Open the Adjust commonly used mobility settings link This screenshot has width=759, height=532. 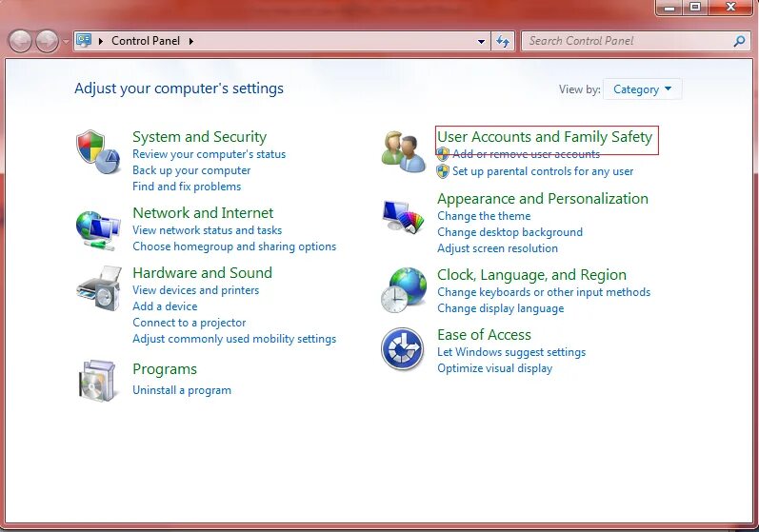click(x=234, y=339)
